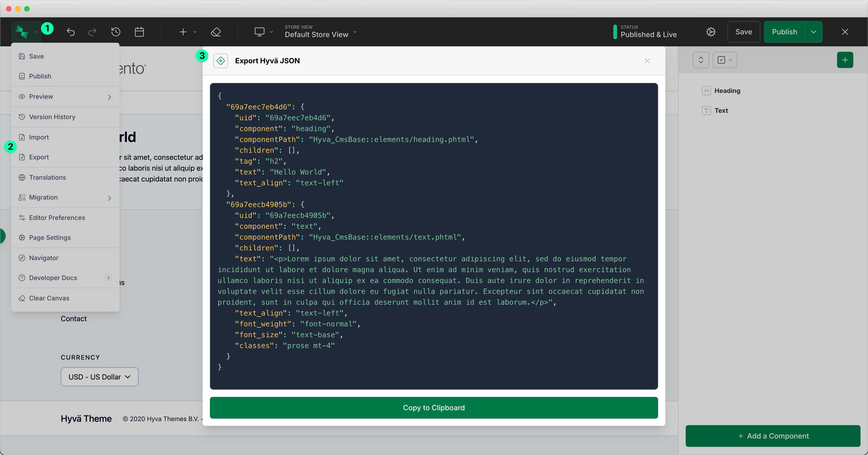Open Page Settings from the menu
Image resolution: width=868 pixels, height=455 pixels.
coord(65,238)
